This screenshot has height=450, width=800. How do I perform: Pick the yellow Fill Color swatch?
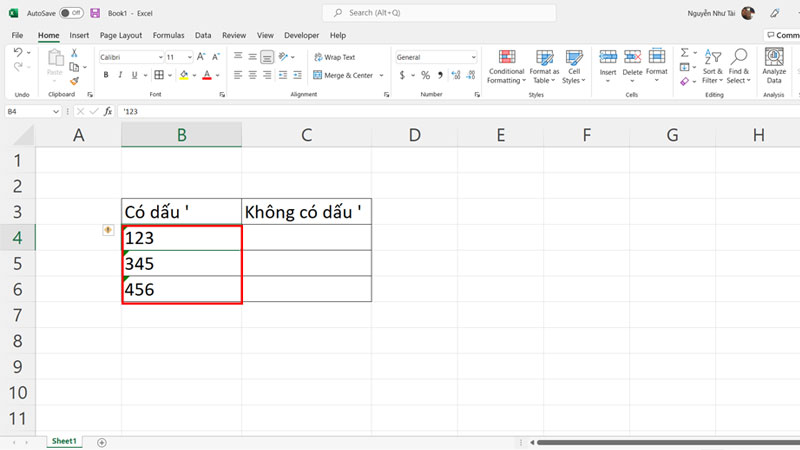click(184, 75)
